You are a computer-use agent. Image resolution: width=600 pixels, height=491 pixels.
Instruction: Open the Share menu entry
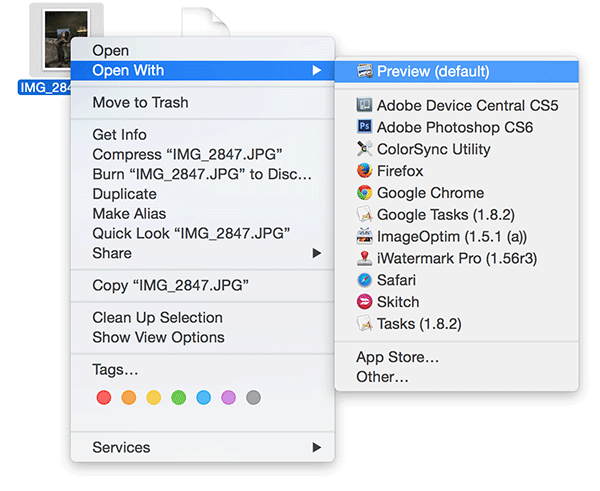tap(202, 253)
